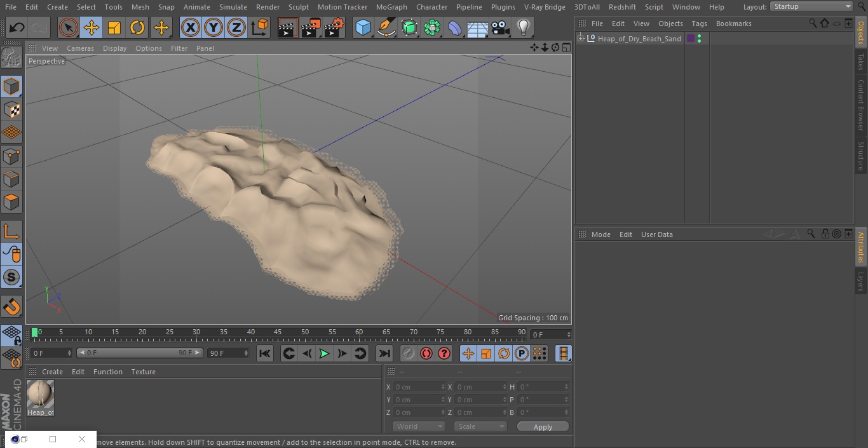Open the spline Pen tool
The height and width of the screenshot is (448, 868).
coord(386,27)
